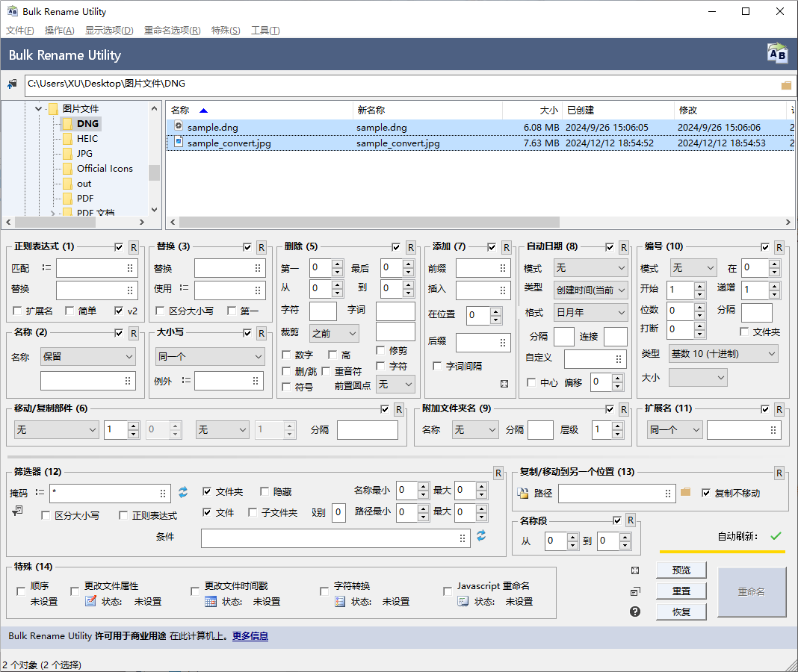798x672 pixels.
Task: Click the 预览 button
Action: (x=681, y=569)
